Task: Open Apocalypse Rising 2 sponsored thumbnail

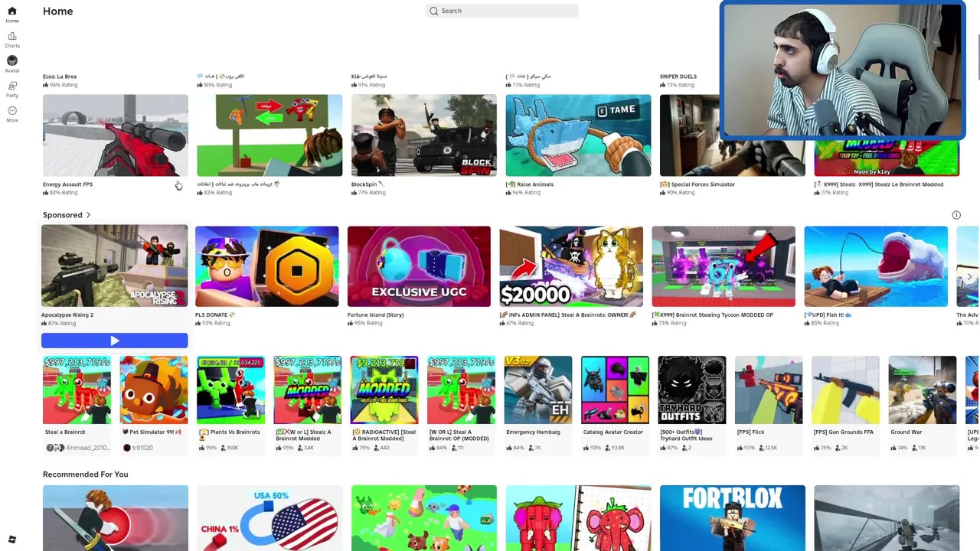Action: (114, 266)
